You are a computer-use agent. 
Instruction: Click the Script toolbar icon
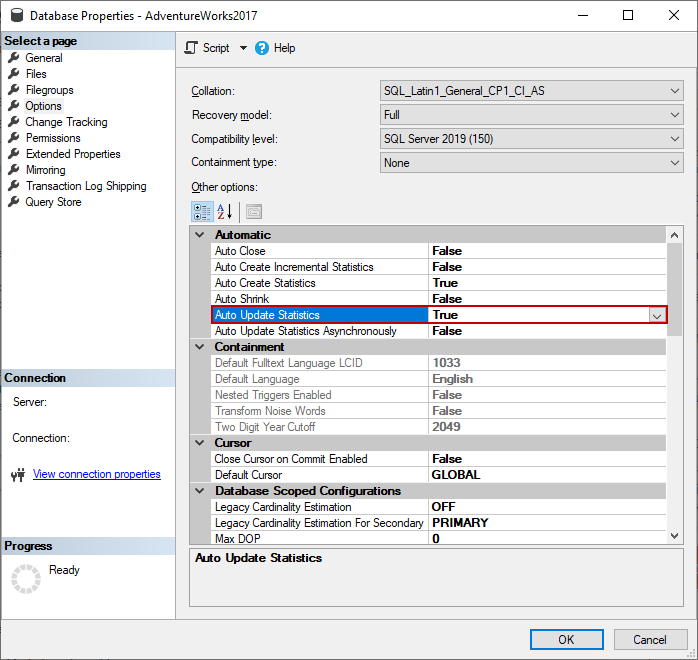pos(193,48)
